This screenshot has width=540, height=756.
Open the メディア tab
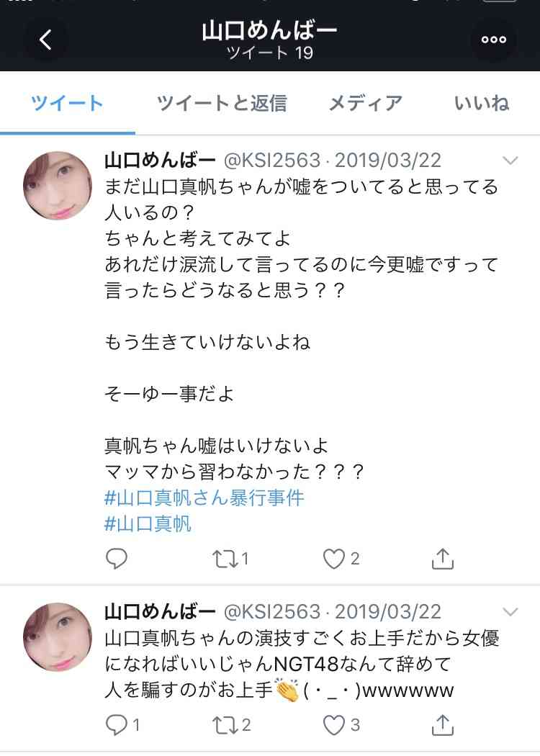point(365,104)
